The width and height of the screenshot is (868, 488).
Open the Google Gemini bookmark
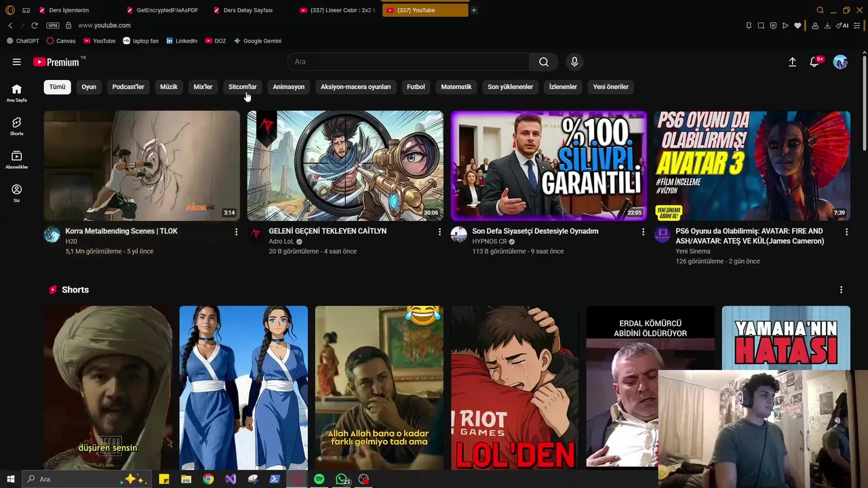click(x=257, y=41)
